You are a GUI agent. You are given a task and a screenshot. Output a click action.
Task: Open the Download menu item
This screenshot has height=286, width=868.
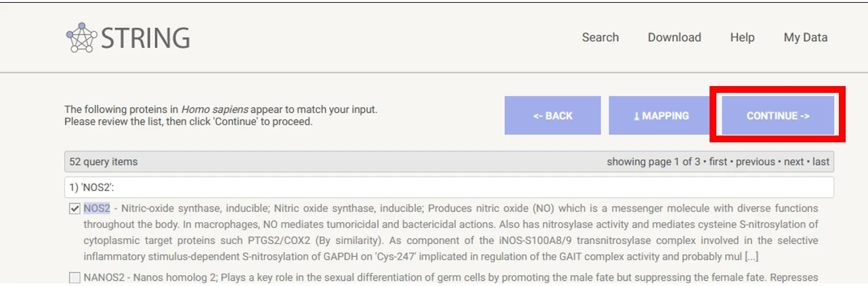pos(674,37)
